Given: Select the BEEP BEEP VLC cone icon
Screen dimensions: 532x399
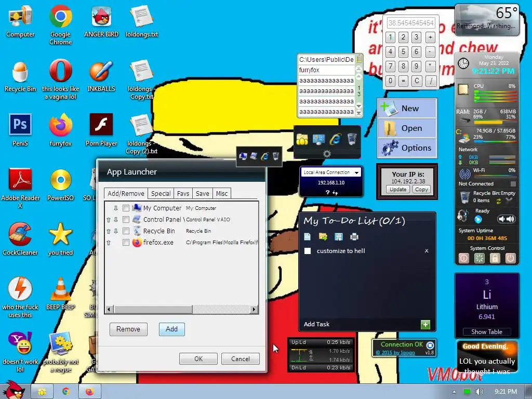Looking at the screenshot, I should click(60, 294).
